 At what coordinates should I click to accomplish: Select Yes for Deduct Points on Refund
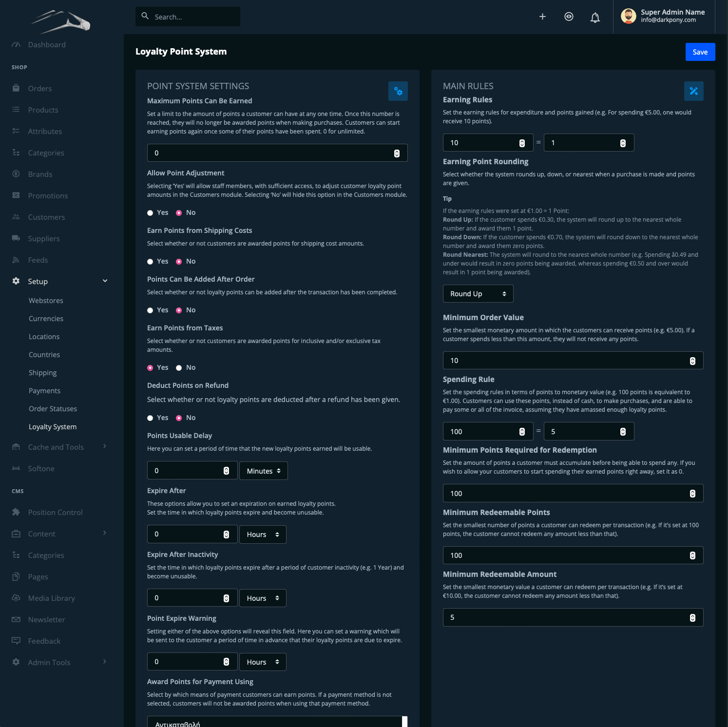[150, 418]
